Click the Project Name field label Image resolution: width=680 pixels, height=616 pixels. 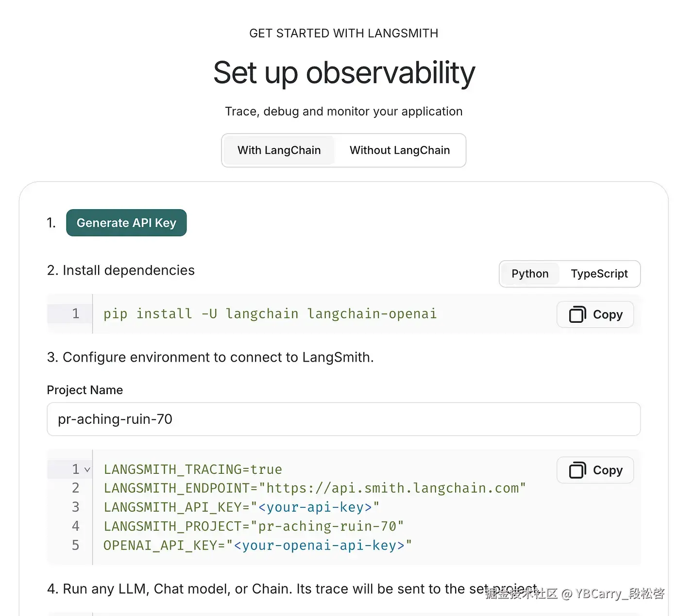click(85, 390)
